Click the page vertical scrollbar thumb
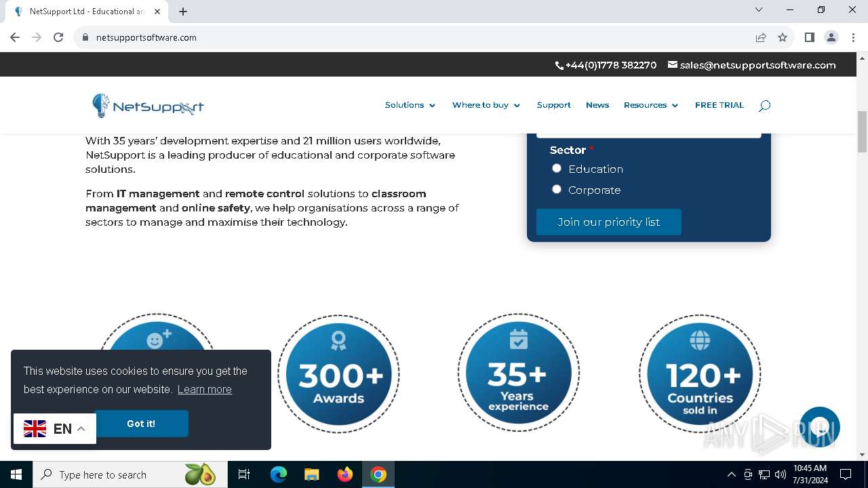868x488 pixels. point(863,131)
